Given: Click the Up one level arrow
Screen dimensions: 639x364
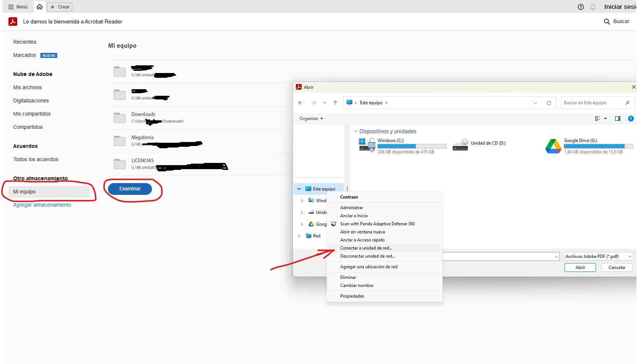Looking at the screenshot, I should (335, 103).
